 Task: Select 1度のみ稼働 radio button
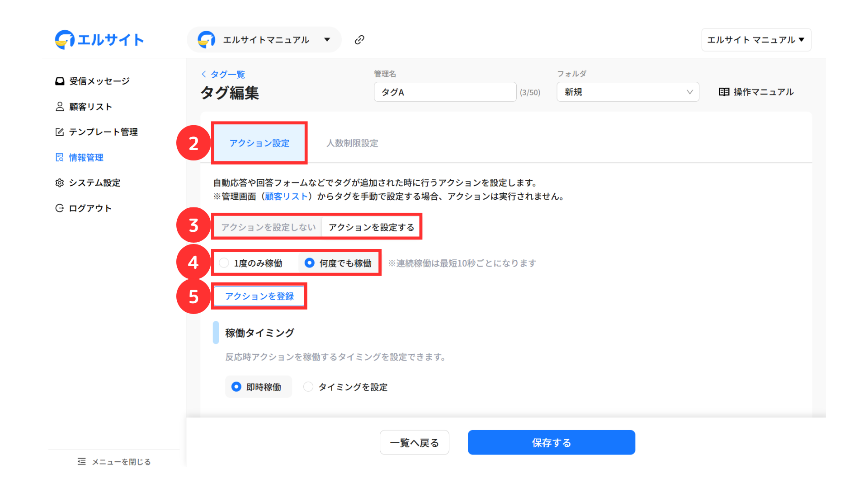tap(224, 263)
